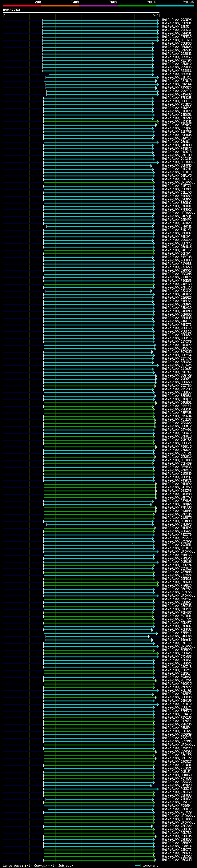197x868 pixels.
Task: Click the UniRef100_O48593 label
Action: coord(177,694)
